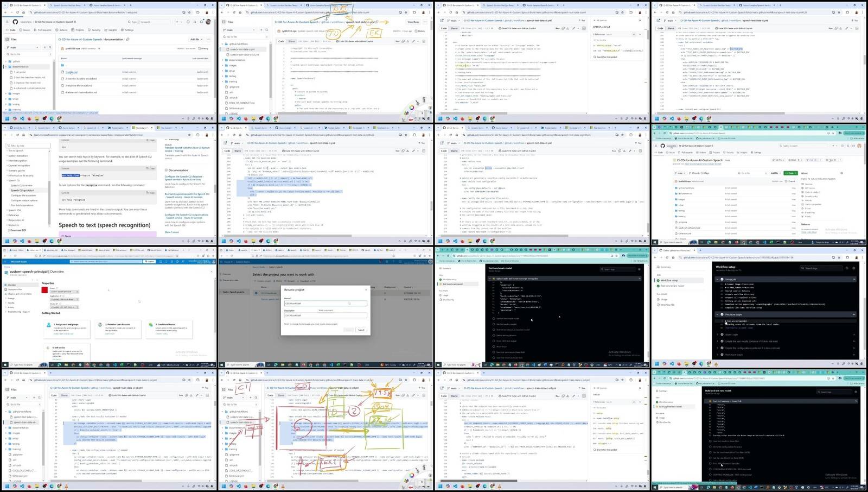The image size is (868, 492).
Task: Open Issues tab on the documentation folder page
Action: (x=25, y=30)
